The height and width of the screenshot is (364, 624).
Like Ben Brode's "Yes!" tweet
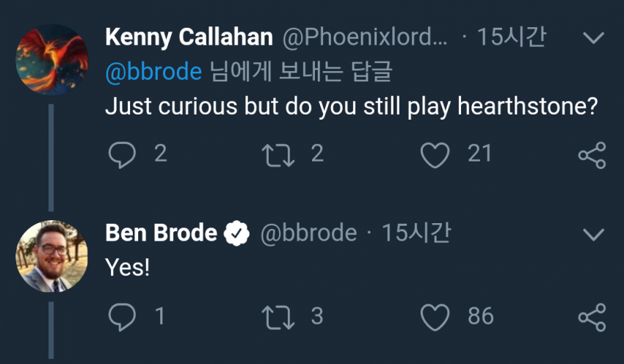(x=435, y=316)
